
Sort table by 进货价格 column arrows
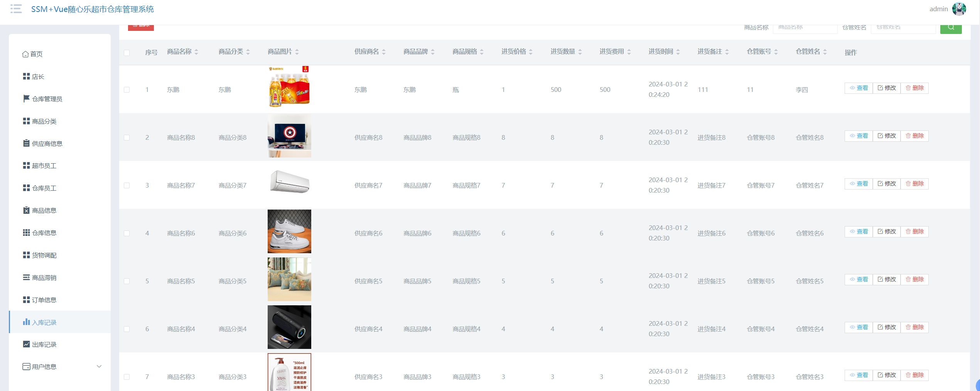[531, 52]
